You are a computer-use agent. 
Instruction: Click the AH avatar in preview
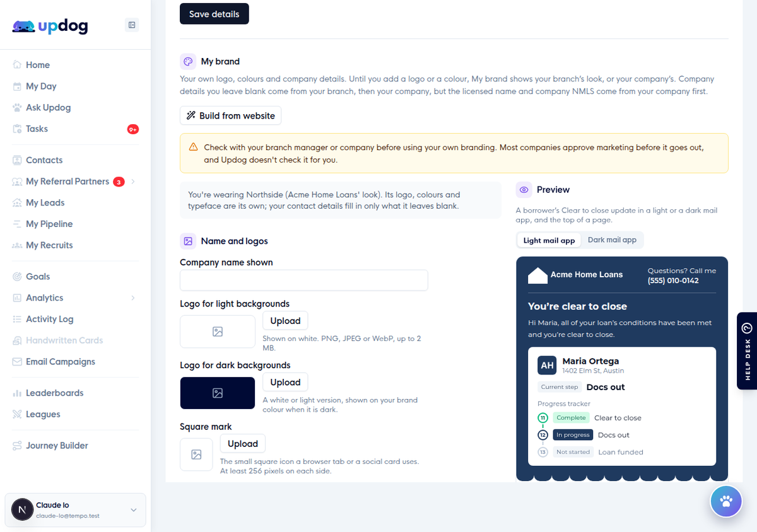coord(547,366)
